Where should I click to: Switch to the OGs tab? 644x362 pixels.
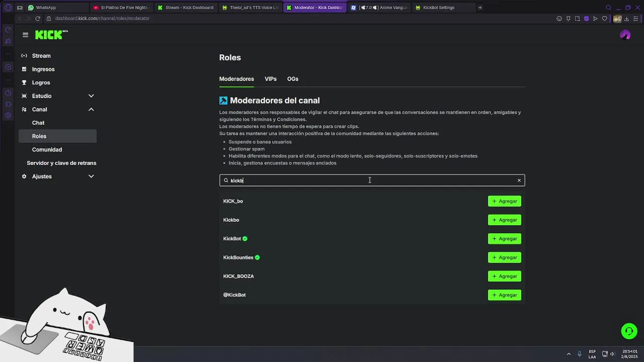tap(293, 79)
